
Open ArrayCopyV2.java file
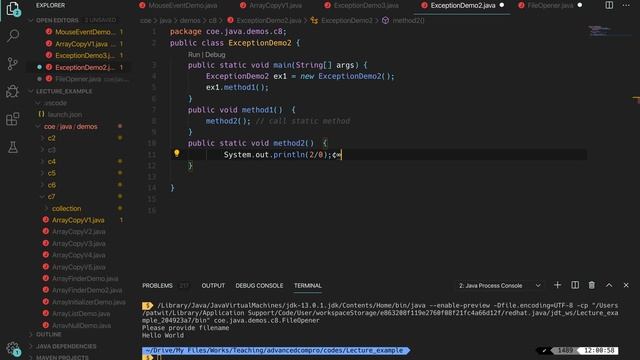pyautogui.click(x=79, y=232)
